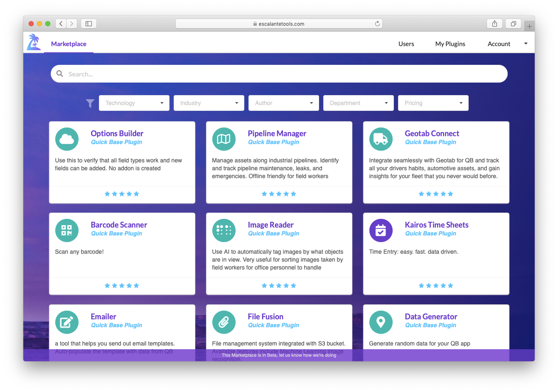Open the Account menu
Image resolution: width=558 pixels, height=392 pixels.
point(499,44)
